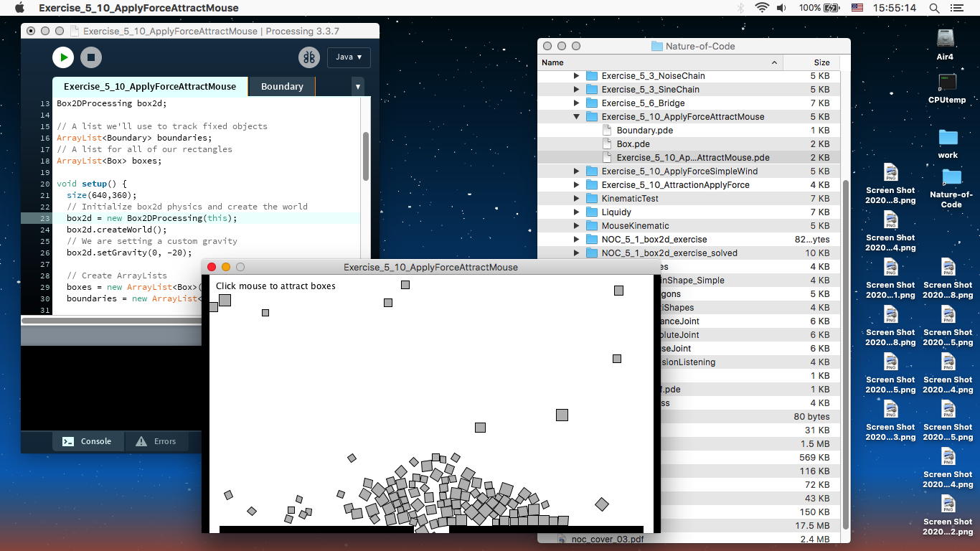Expand the MouseKinematic folder
Screen dimensions: 980x551
576,226
